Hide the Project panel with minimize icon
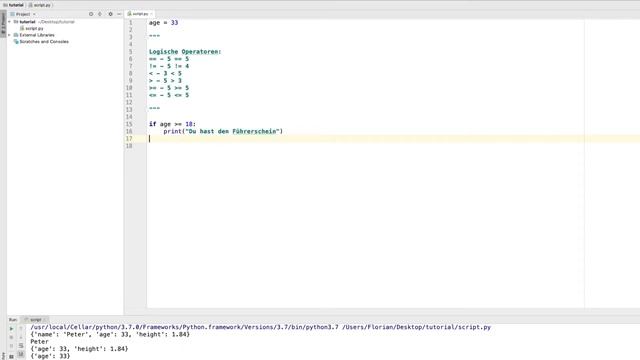The height and width of the screenshot is (360, 640). 119,14
